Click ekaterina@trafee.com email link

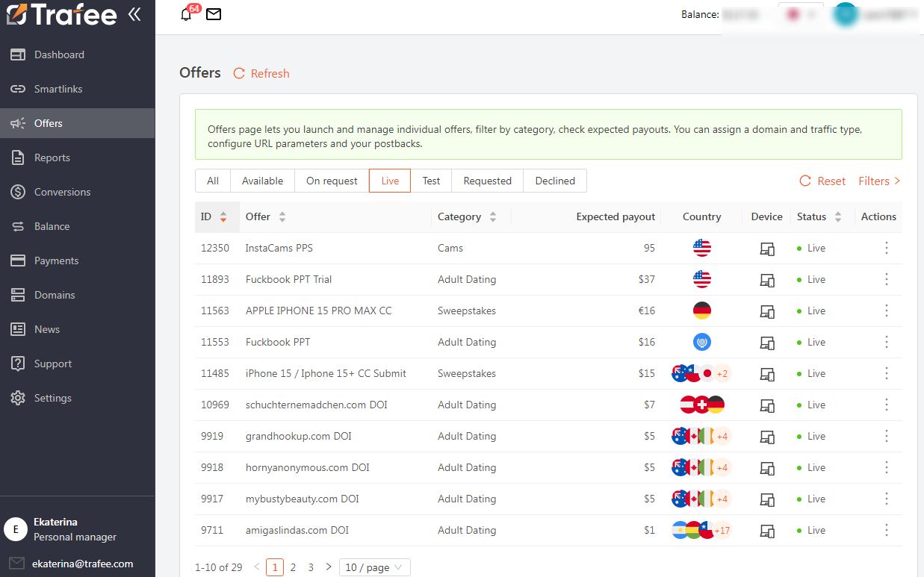pyautogui.click(x=82, y=564)
